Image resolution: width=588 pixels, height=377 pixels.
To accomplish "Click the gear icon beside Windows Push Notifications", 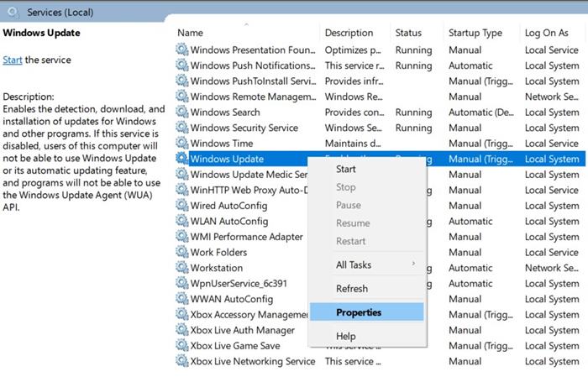I will pyautogui.click(x=182, y=65).
